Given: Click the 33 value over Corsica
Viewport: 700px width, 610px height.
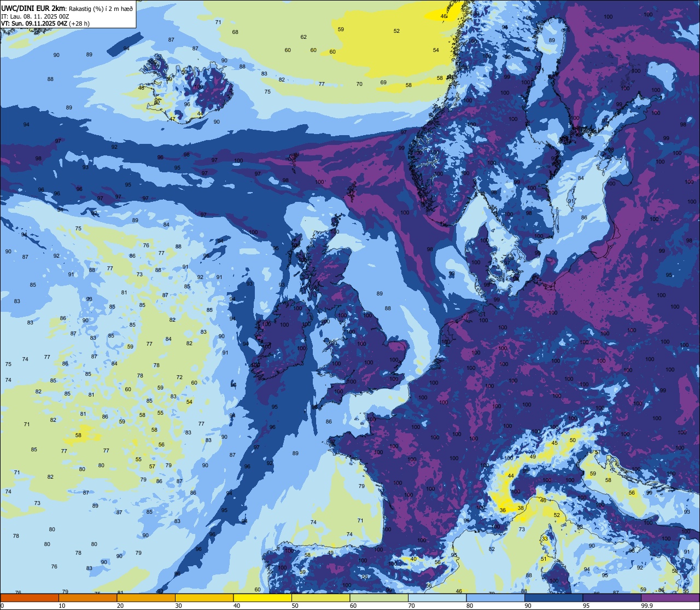Looking at the screenshot, I should [x=545, y=539].
